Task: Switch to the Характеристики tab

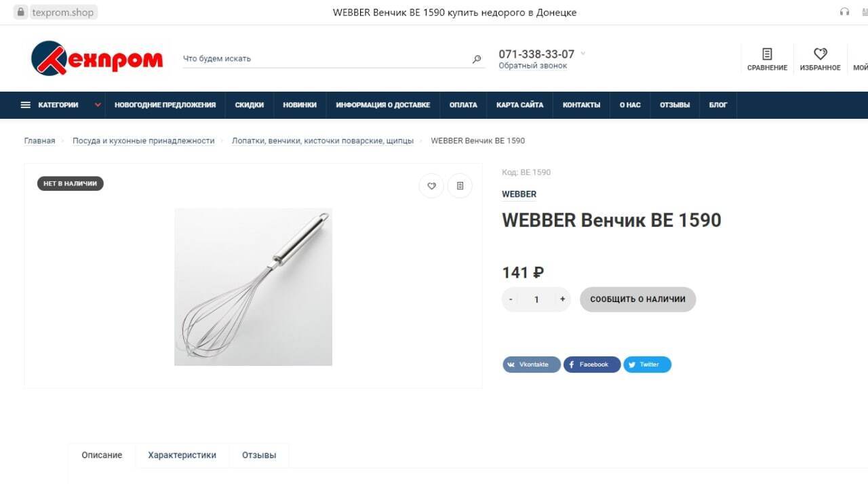Action: point(182,455)
